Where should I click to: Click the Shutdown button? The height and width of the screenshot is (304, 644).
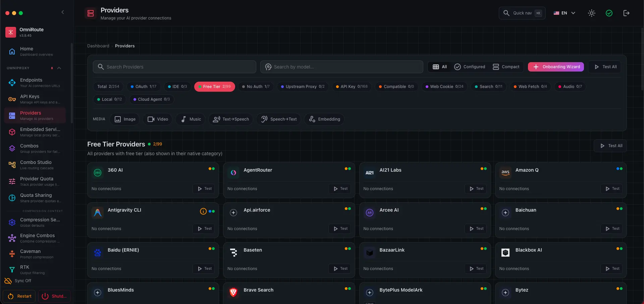point(54,296)
